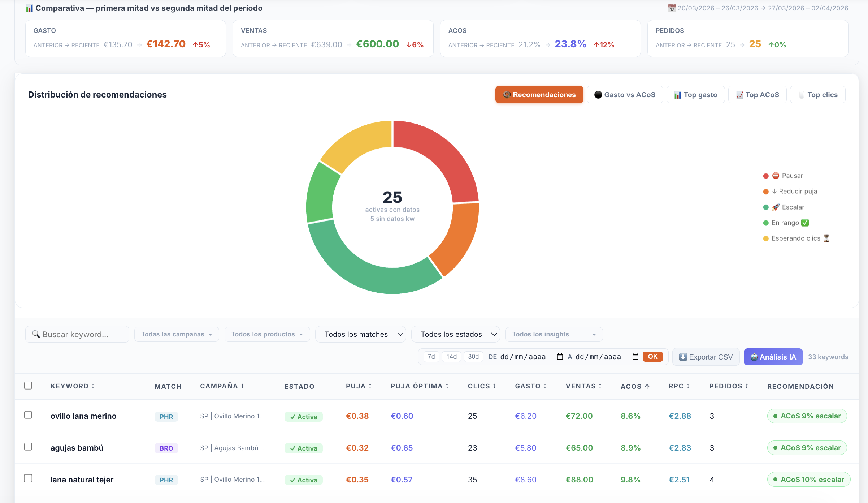Check the row for ovillo lana merino

coord(28,415)
